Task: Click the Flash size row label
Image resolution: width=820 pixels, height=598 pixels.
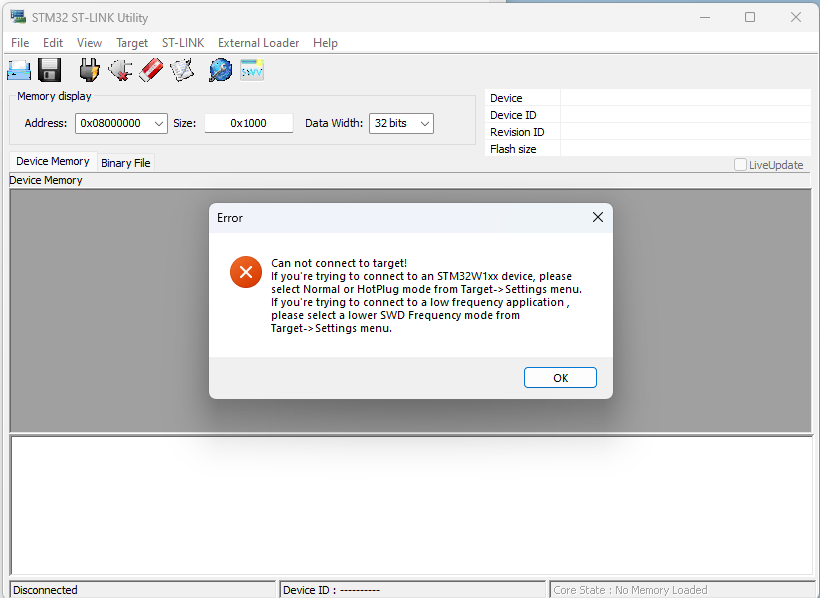Action: [x=513, y=149]
